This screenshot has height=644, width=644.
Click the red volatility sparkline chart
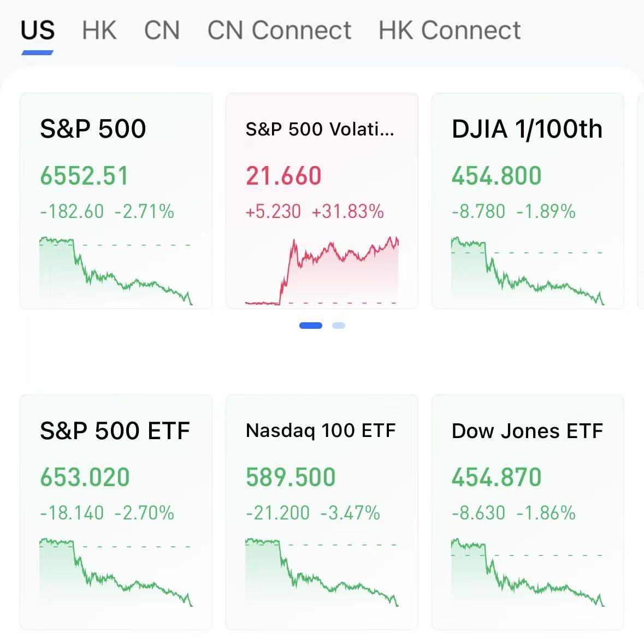[x=322, y=271]
